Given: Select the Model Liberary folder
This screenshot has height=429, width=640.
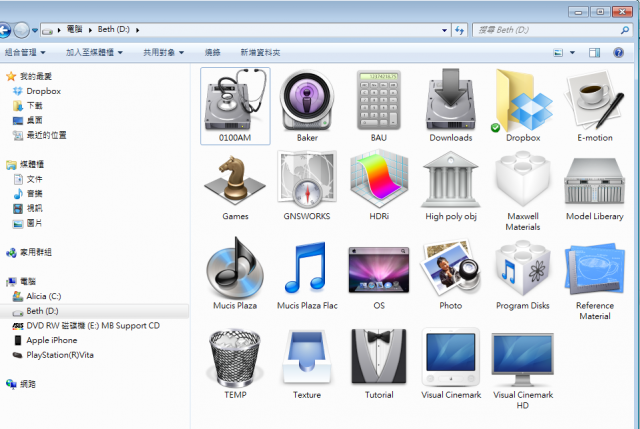Looking at the screenshot, I should coord(595,182).
